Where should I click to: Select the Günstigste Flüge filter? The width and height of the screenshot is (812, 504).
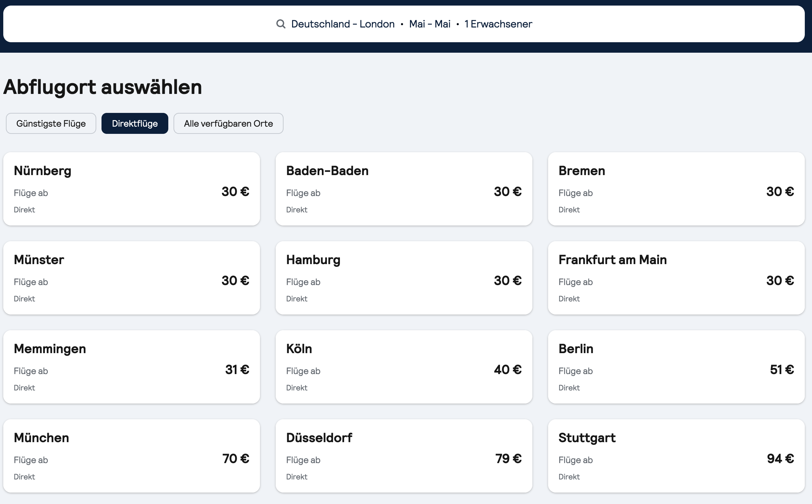pyautogui.click(x=51, y=123)
